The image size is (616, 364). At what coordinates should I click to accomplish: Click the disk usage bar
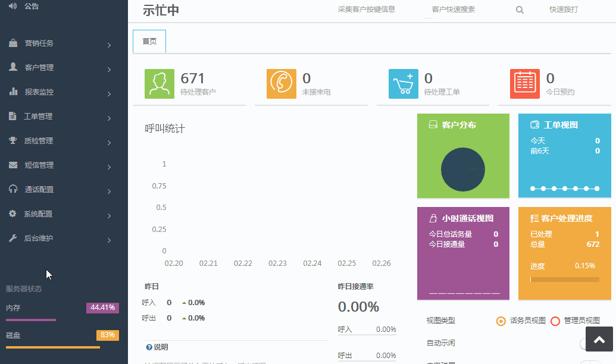tap(53, 347)
